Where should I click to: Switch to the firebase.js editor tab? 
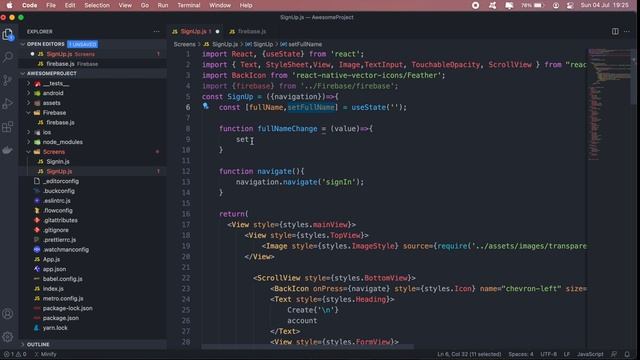(x=248, y=31)
